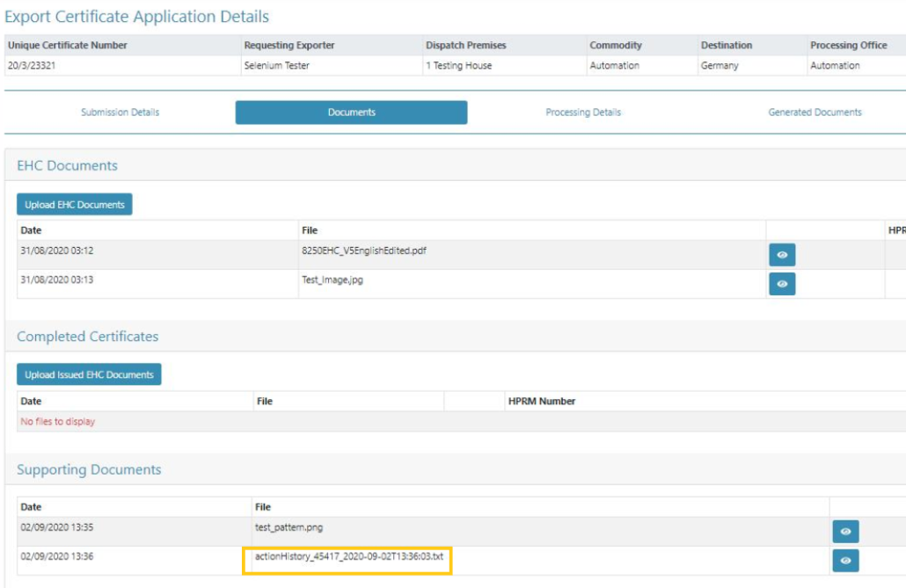The image size is (906, 588).
Task: Click the EHC Documents section heading
Action: click(x=67, y=165)
